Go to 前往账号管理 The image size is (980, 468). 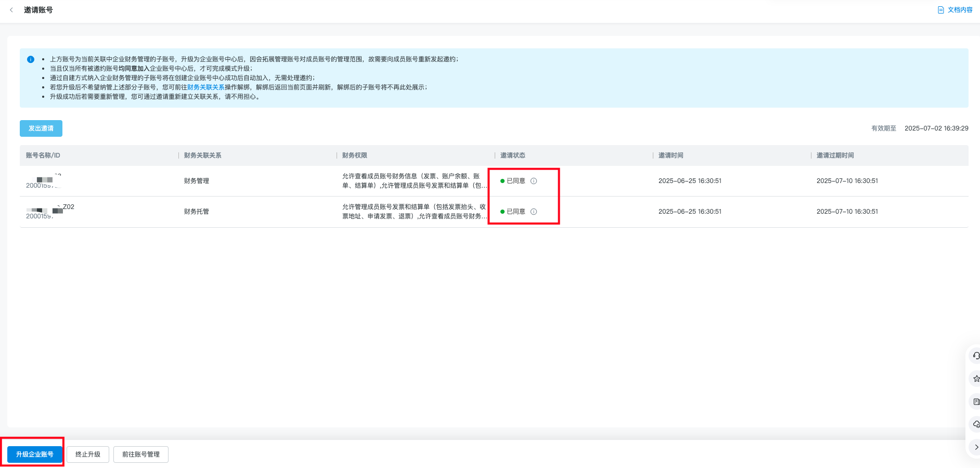point(141,454)
